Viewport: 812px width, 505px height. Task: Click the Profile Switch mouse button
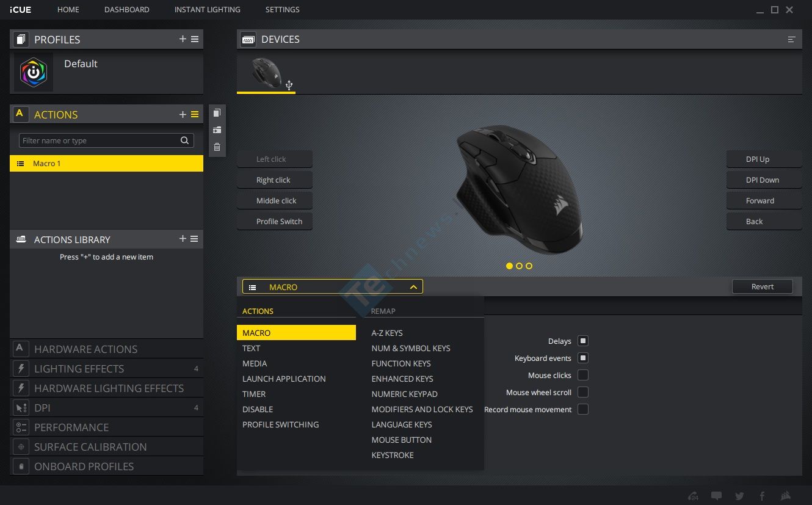coord(275,222)
